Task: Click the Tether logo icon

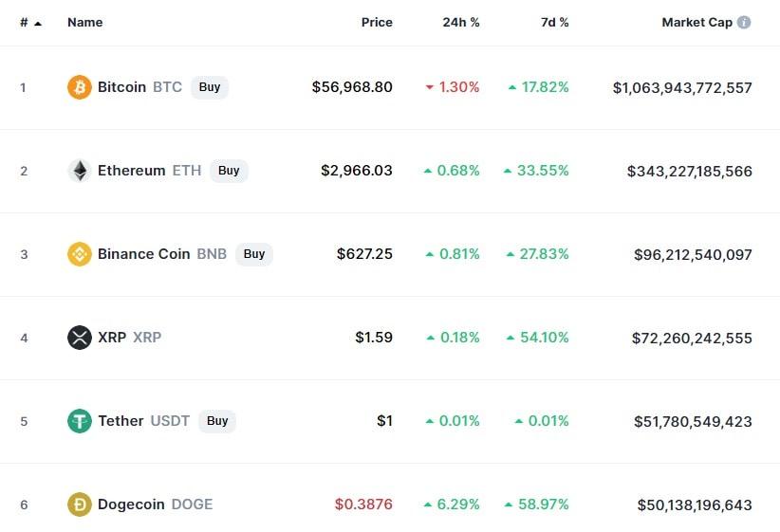Action: [x=80, y=421]
